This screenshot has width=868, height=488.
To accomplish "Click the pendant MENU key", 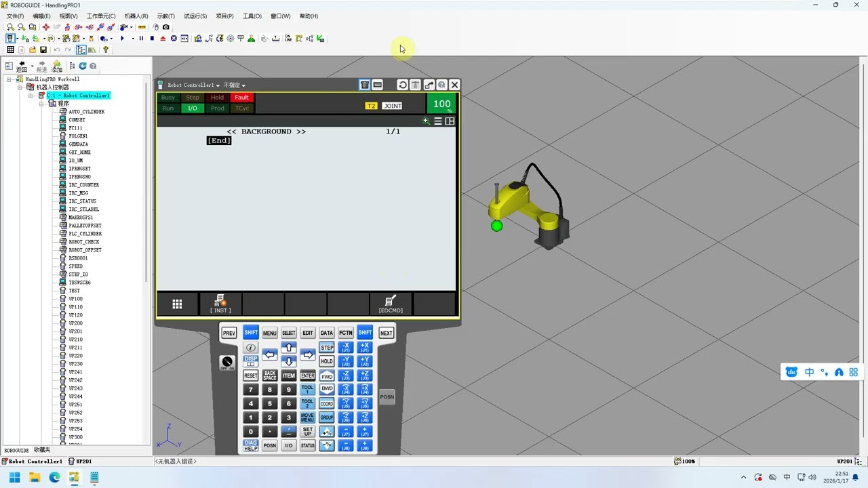I will coord(269,333).
